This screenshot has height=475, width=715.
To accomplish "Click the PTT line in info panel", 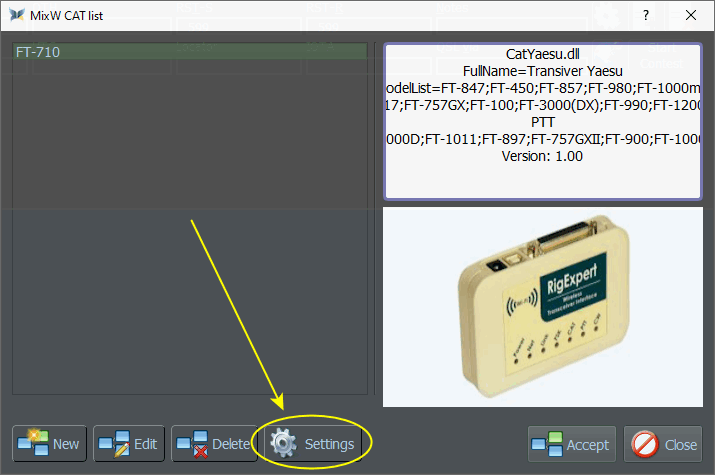I will click(x=543, y=122).
